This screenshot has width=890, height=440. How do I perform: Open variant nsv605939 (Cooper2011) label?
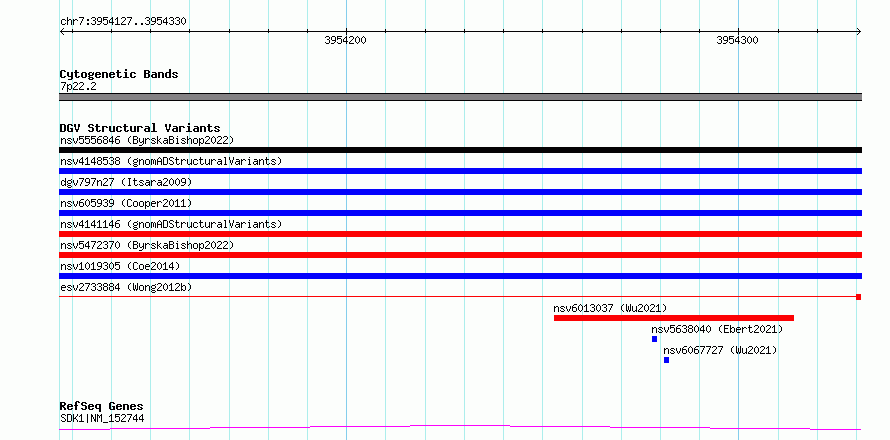point(126,203)
